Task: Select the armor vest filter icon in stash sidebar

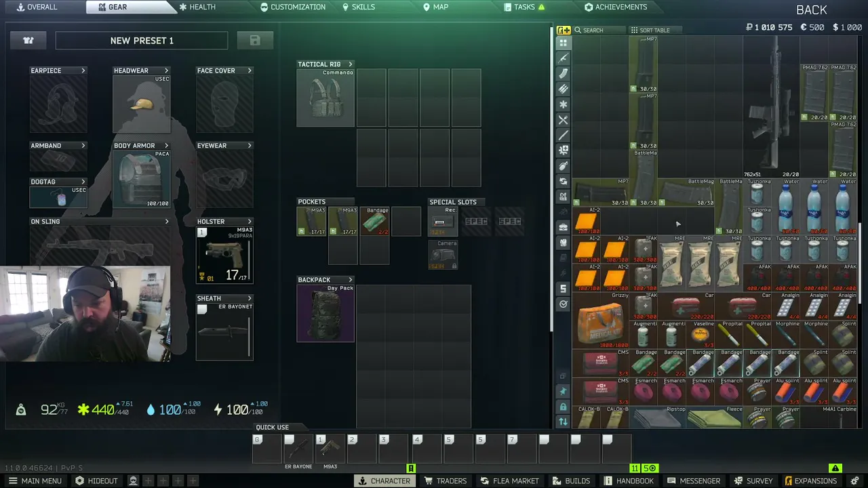Action: [563, 243]
